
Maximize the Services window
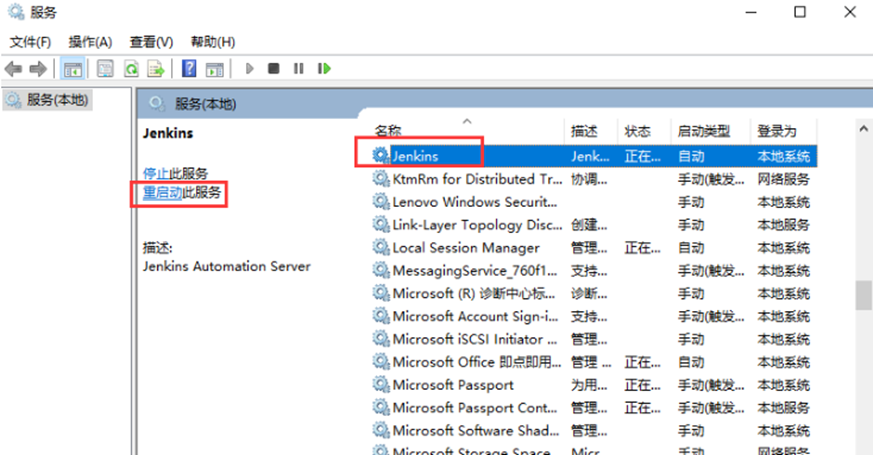800,12
